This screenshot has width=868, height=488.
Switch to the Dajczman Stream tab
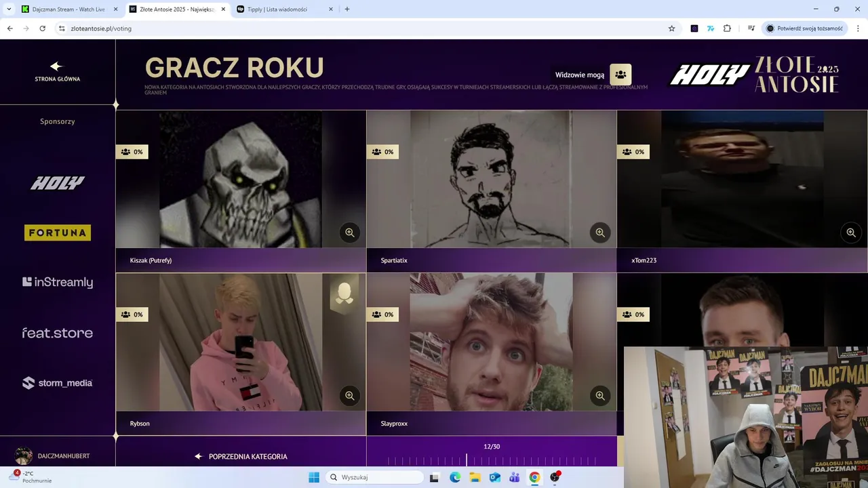69,9
